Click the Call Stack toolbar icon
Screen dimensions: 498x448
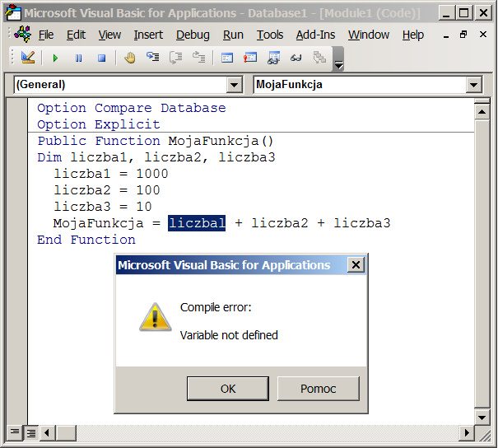pos(319,58)
